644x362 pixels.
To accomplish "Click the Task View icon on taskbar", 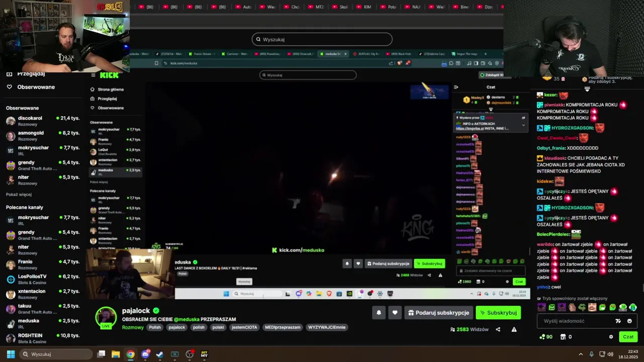I will coord(101,354).
